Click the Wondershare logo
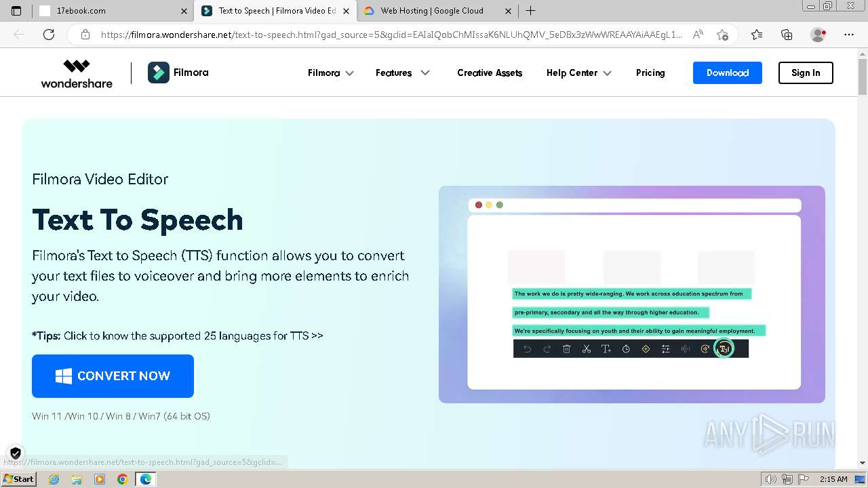The image size is (868, 488). (x=77, y=73)
